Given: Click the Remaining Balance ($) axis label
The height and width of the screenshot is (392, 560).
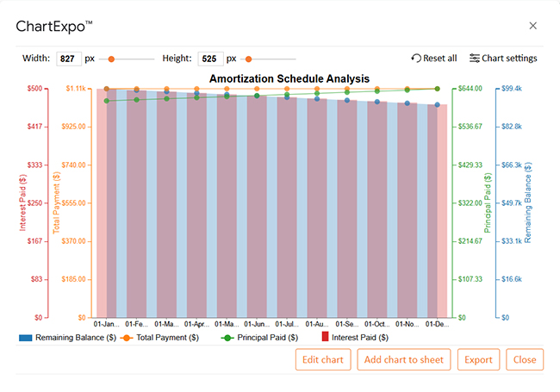Looking at the screenshot, I should point(527,202).
